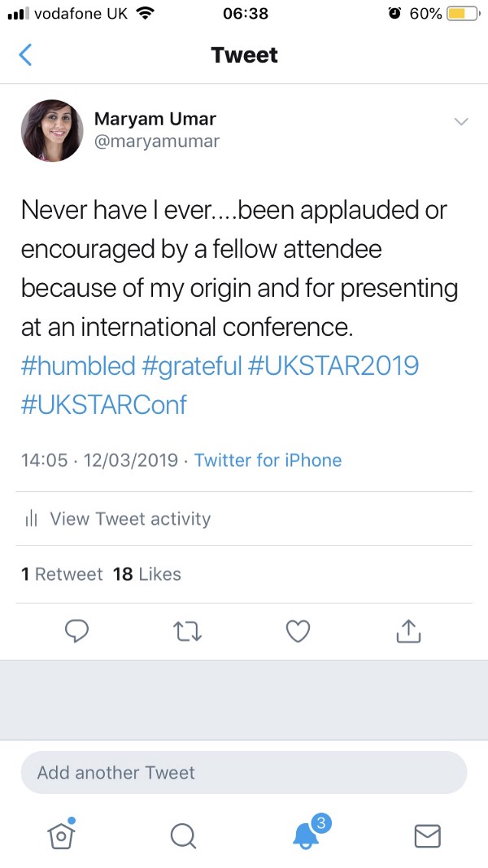Open the Messages envelope tab
This screenshot has height=868, width=488.
pyautogui.click(x=427, y=835)
